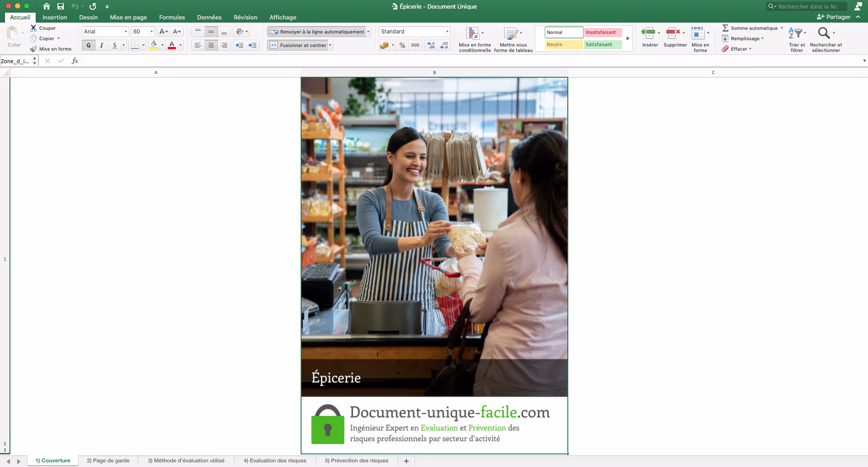Viewport: 868px width, 467px height.
Task: Apply the Satisfaisant cell style
Action: [603, 44]
